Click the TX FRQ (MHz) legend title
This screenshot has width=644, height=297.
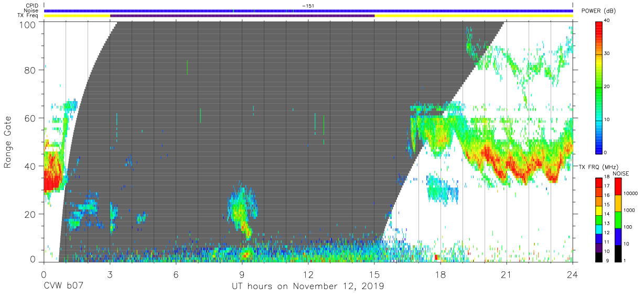[x=599, y=167]
